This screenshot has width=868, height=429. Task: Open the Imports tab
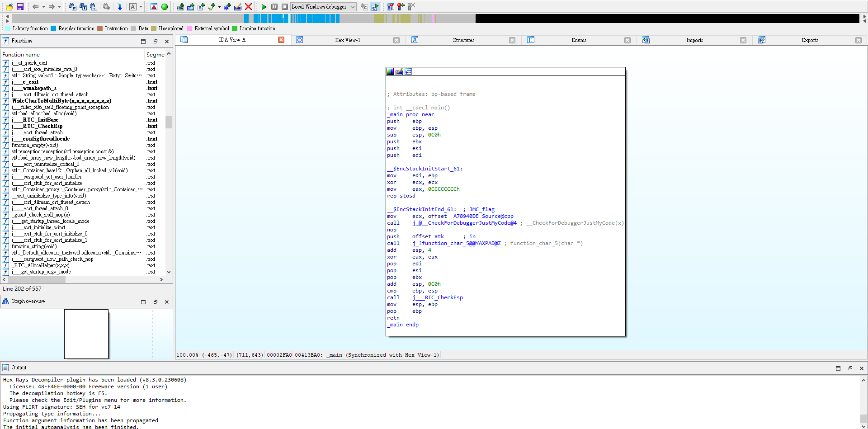click(694, 40)
